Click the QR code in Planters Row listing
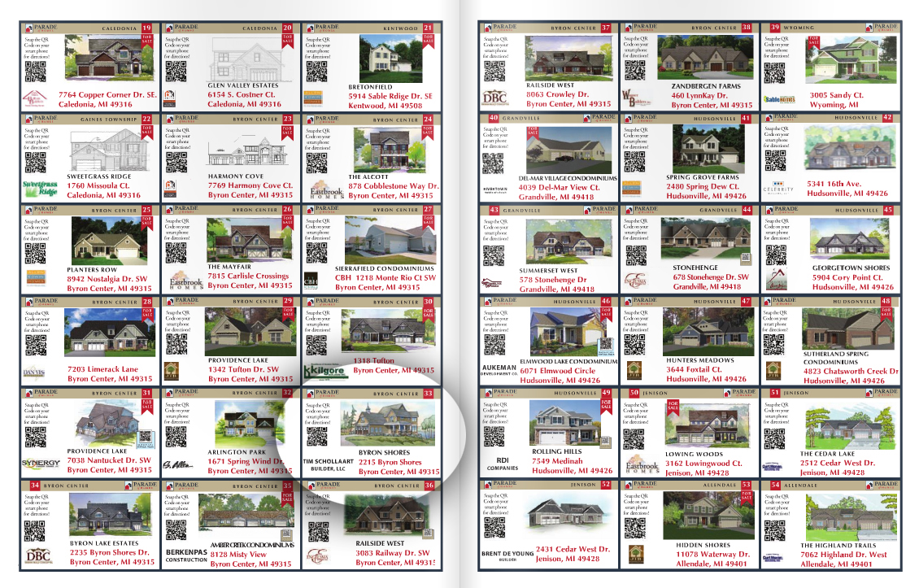 pyautogui.click(x=35, y=253)
